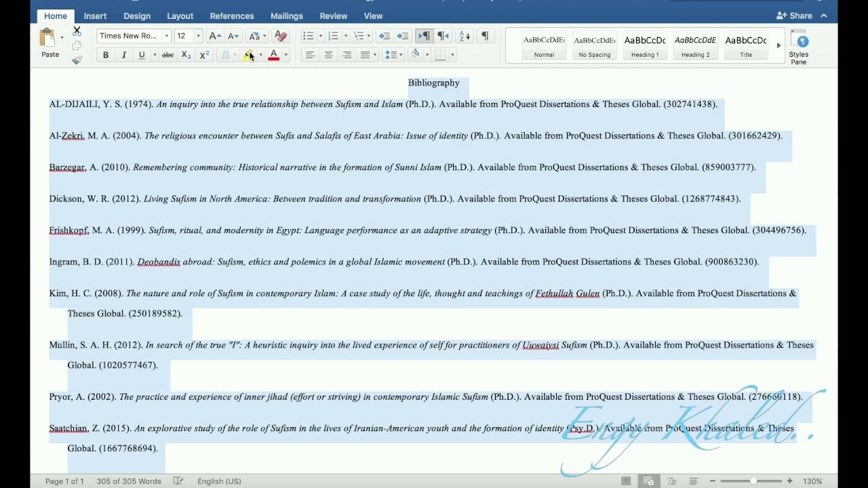The width and height of the screenshot is (868, 488).
Task: Go to the Mailings tab
Action: [287, 16]
